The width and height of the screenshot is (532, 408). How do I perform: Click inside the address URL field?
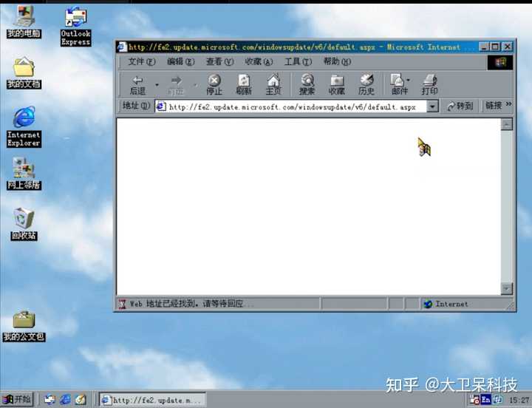pyautogui.click(x=292, y=107)
